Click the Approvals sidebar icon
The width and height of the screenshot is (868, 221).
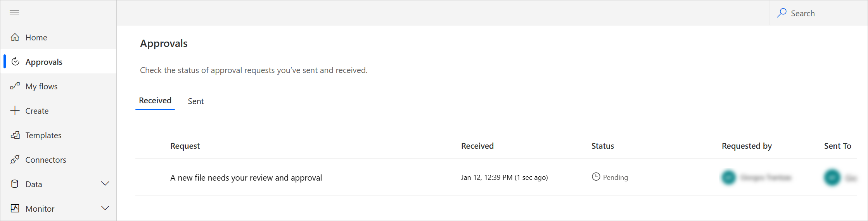[15, 62]
